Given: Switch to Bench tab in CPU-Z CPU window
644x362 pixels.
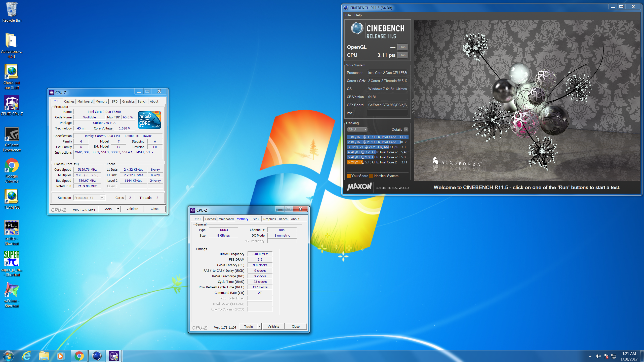Looking at the screenshot, I should tap(142, 101).
